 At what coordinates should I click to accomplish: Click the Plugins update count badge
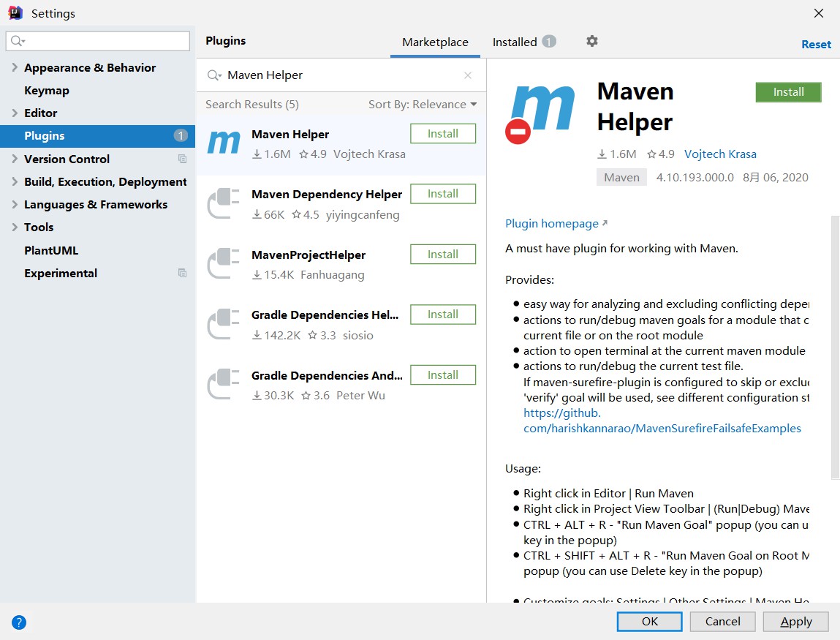(181, 135)
